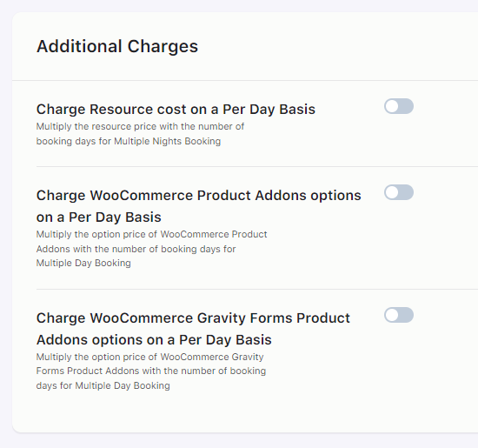Click 'Charge WooCommerce Gravity Forms Product' title line

pos(193,318)
